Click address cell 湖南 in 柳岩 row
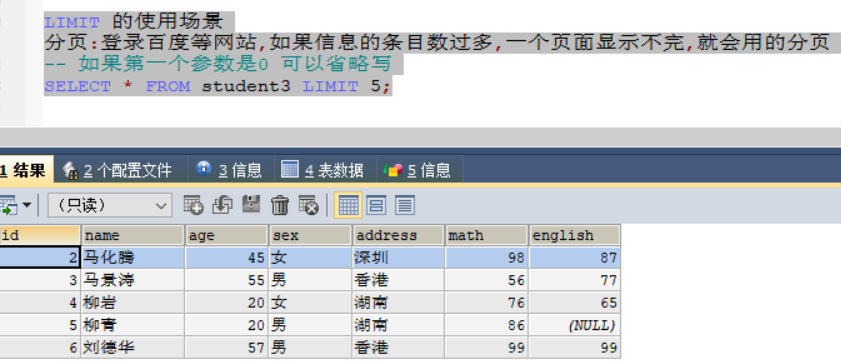841x362 pixels. point(399,303)
